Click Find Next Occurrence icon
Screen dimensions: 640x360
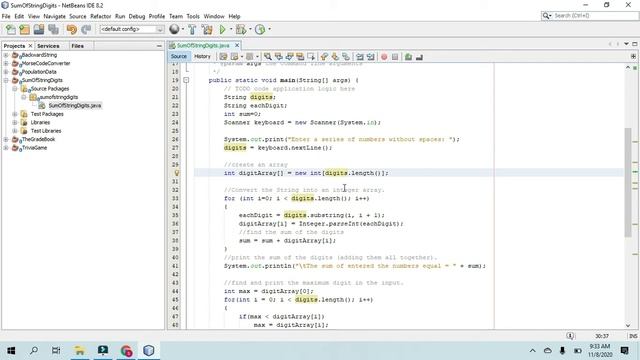coord(289,57)
